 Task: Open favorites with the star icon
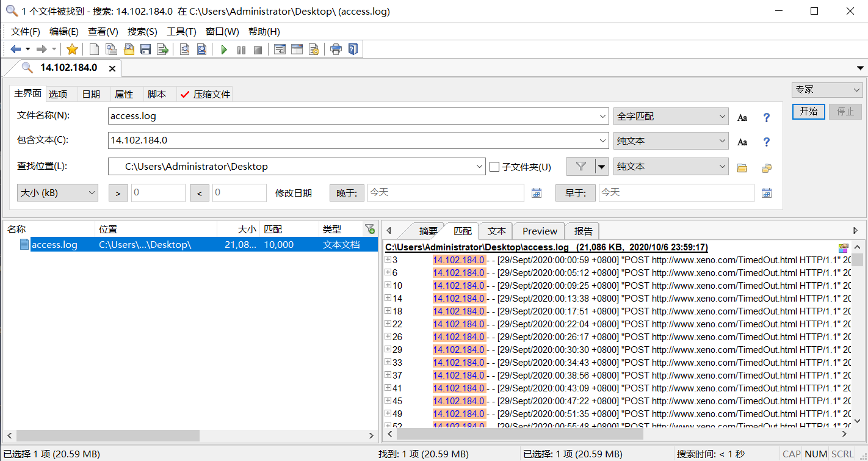[x=72, y=49]
